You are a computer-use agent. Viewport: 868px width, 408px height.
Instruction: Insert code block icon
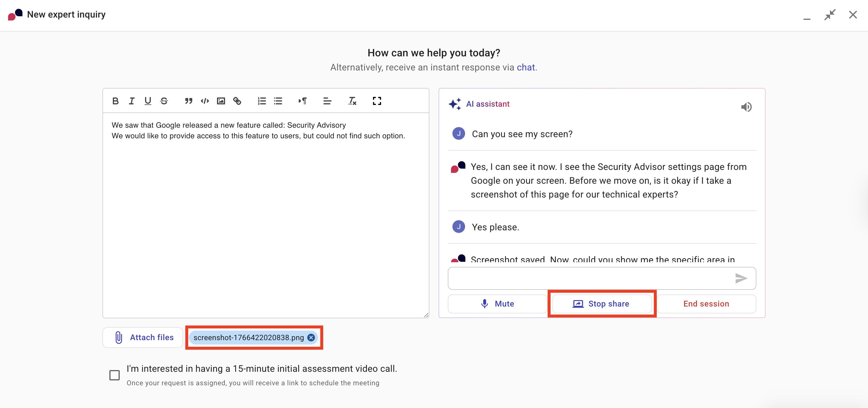tap(205, 101)
